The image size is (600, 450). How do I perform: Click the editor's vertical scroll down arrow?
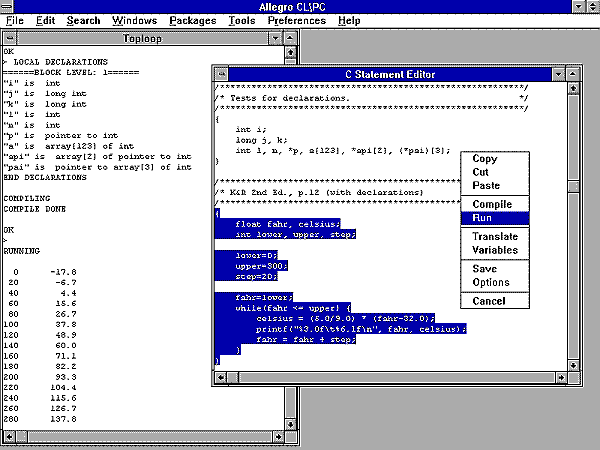[x=572, y=361]
